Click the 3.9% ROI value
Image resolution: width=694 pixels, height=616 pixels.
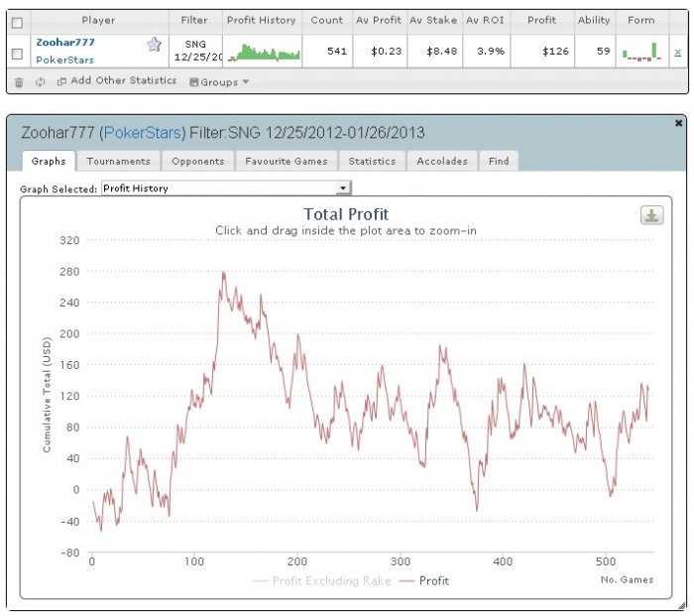(491, 52)
